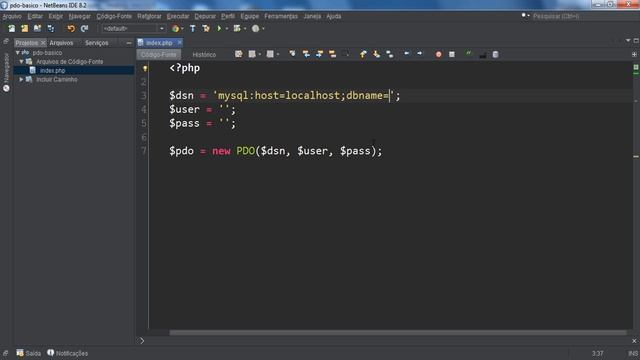Click the Clean and Build icon
This screenshot has height=360, width=640.
pyautogui.click(x=206, y=29)
